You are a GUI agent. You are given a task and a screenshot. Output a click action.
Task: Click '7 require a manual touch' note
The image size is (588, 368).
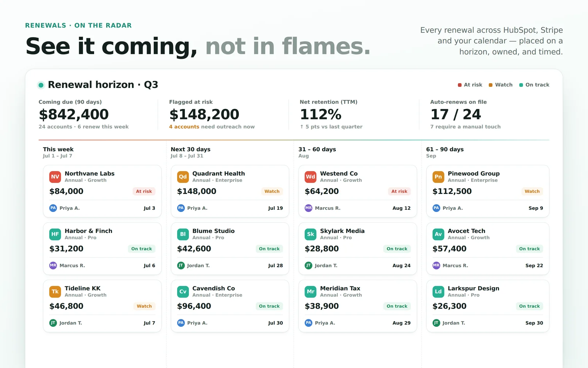465,127
